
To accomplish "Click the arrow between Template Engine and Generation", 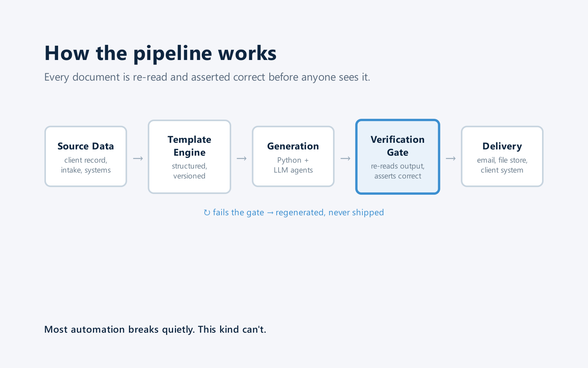I will (241, 159).
